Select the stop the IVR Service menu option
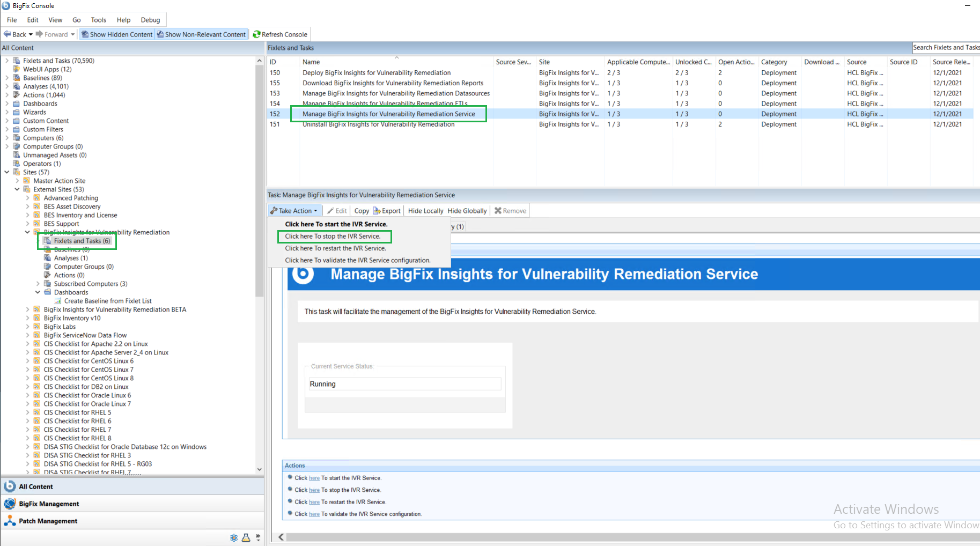 [333, 237]
